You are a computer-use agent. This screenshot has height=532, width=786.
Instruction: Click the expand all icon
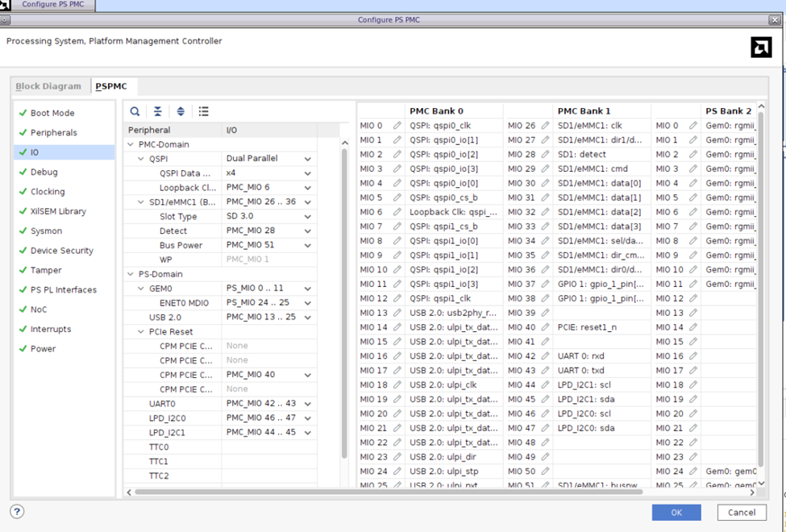coord(181,111)
